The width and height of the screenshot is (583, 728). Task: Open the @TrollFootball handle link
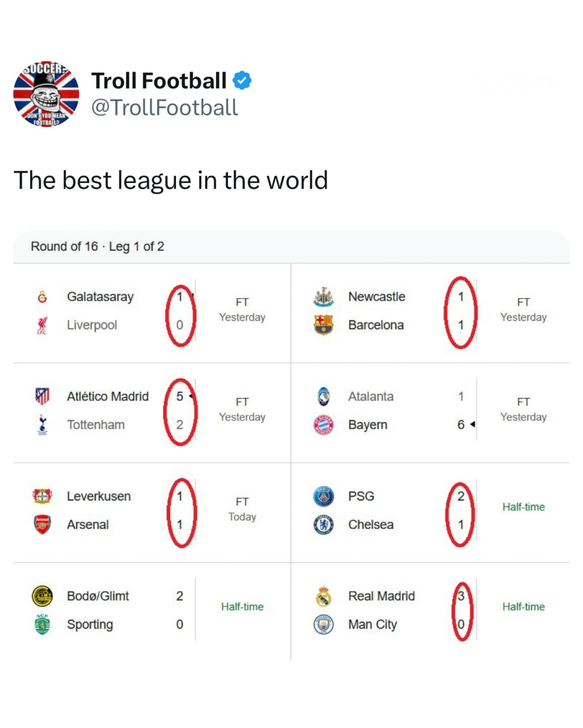164,108
